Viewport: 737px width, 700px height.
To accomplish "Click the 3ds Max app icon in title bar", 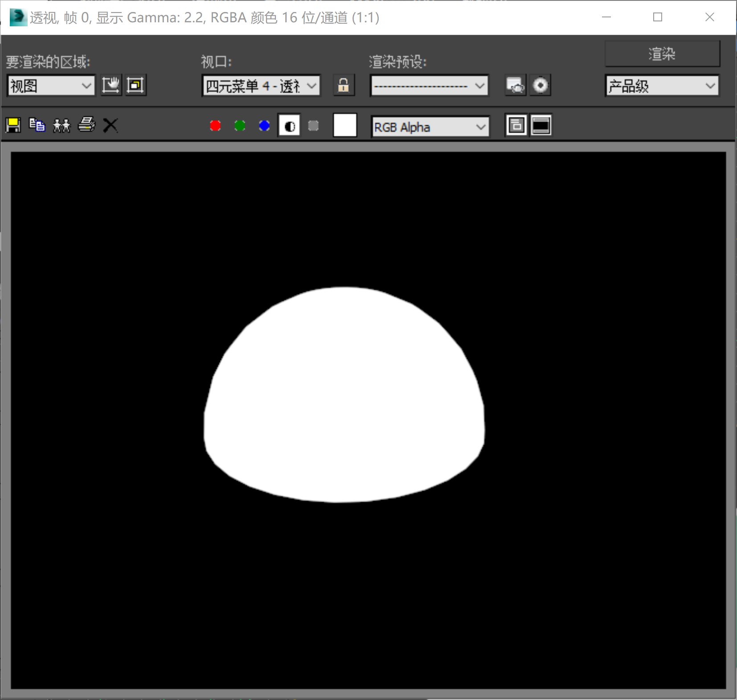I will coord(18,17).
